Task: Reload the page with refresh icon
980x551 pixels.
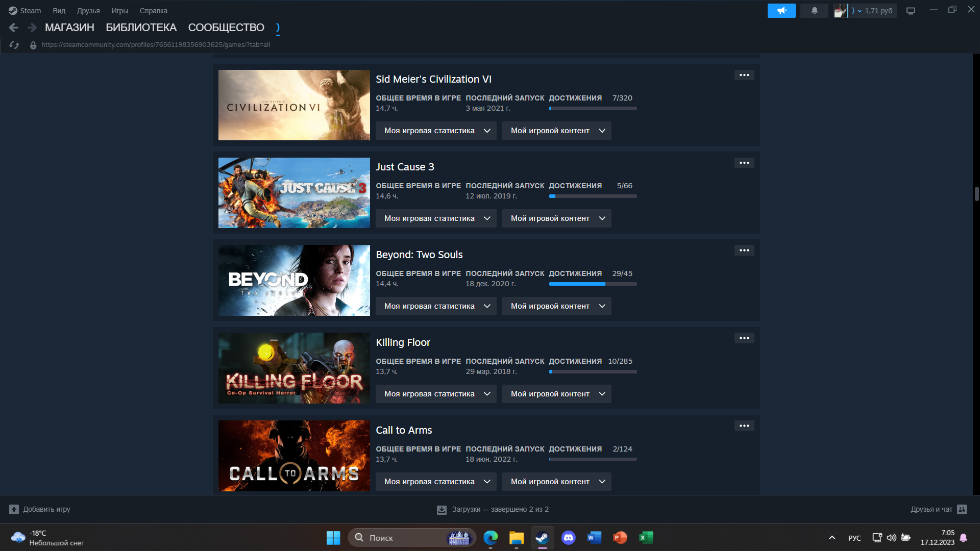Action: [14, 45]
